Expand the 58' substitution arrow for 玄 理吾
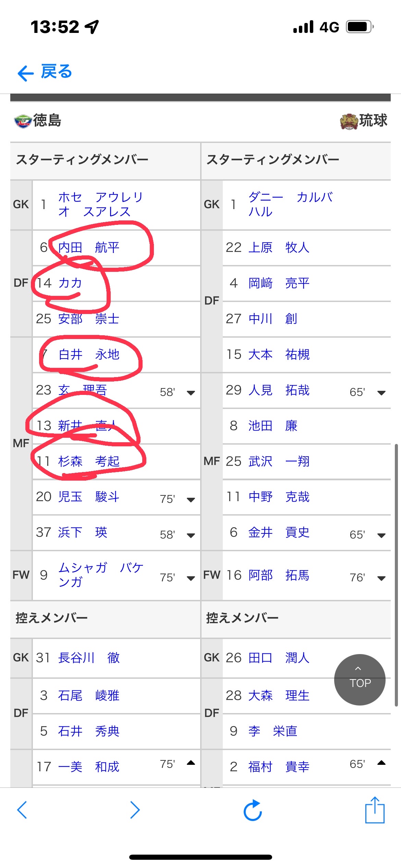 point(191,393)
